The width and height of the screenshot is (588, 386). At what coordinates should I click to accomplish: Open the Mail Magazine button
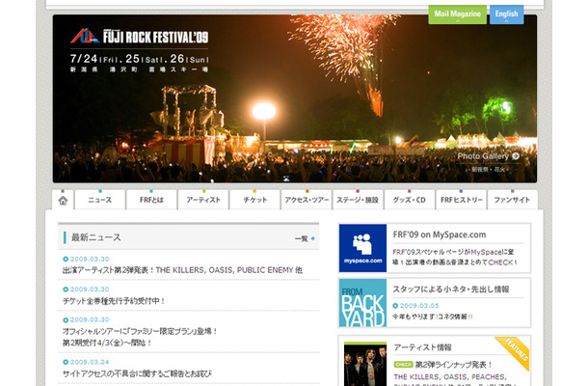pos(458,14)
